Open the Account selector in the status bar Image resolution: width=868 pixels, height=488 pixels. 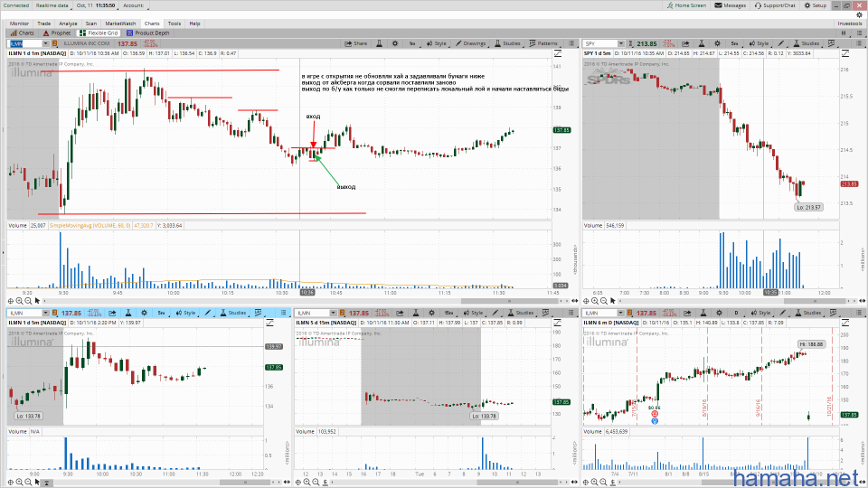pos(134,5)
